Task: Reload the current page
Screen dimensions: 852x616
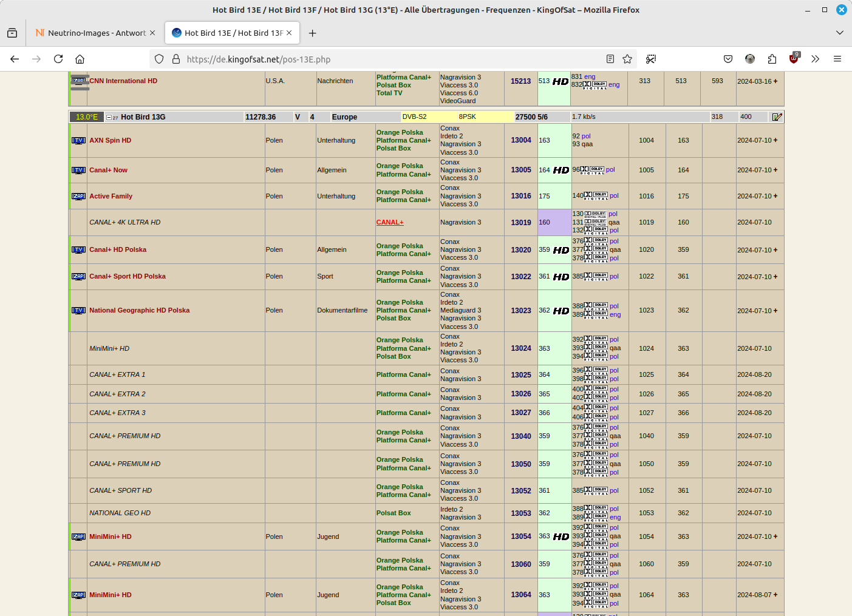Action: [x=58, y=59]
